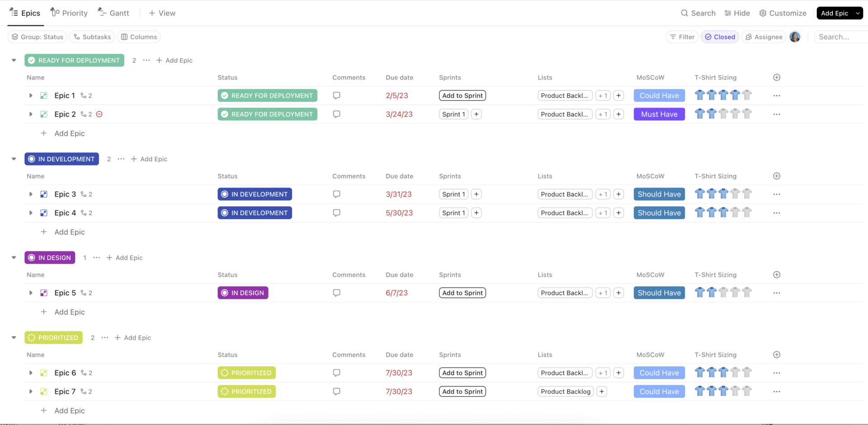Add Epic 6 to a Sprint

point(462,373)
